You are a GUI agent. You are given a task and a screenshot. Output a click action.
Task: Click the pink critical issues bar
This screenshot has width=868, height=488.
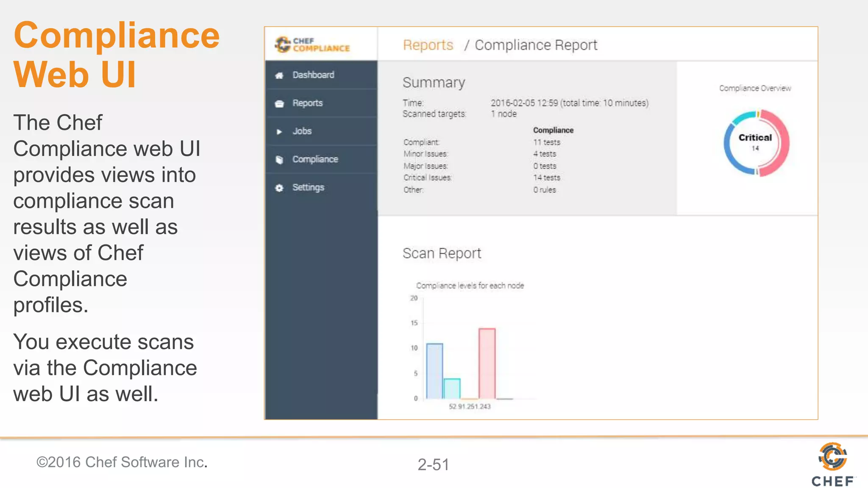[x=487, y=363]
